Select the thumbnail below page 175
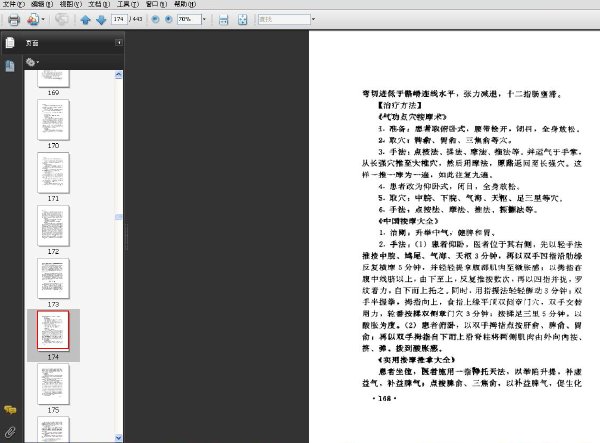 [53, 430]
